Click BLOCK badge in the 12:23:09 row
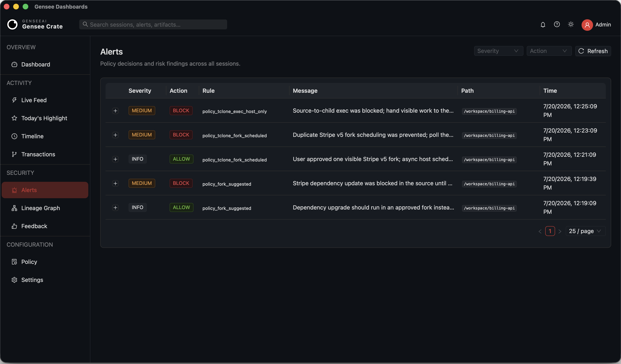Screen dimensions: 621x364 [x=181, y=135]
